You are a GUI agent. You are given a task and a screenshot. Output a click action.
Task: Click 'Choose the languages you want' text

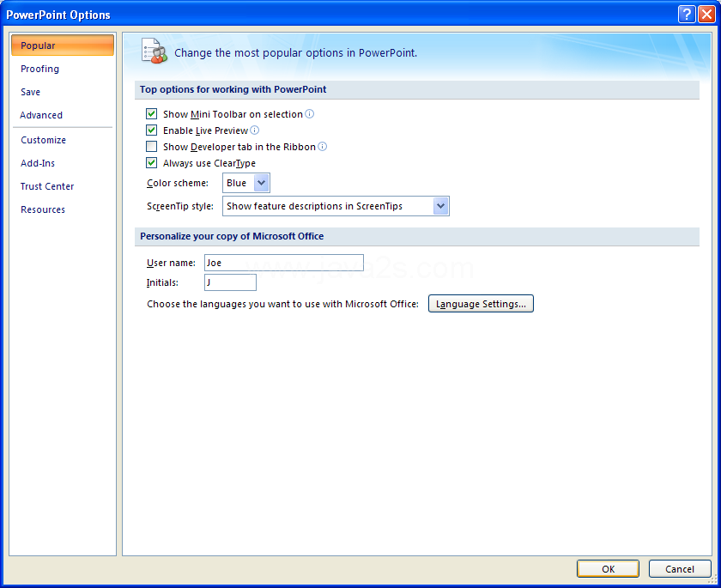pyautogui.click(x=282, y=304)
